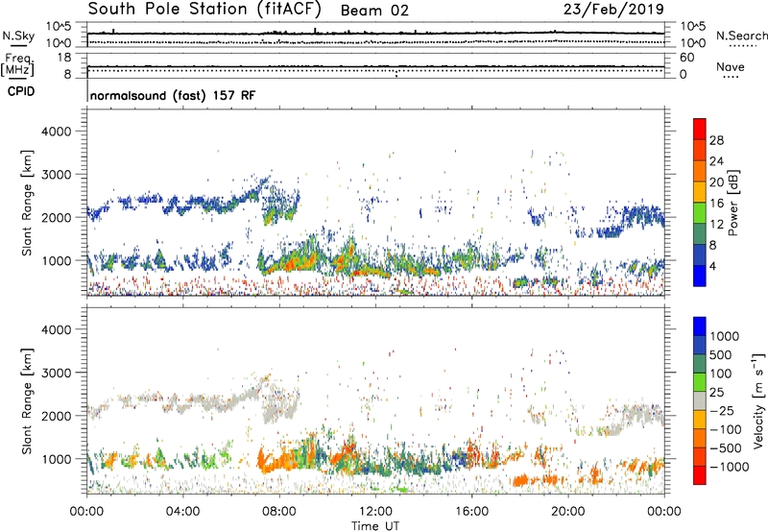
Task: Click the "04:00" time axis label
Action: tap(182, 512)
